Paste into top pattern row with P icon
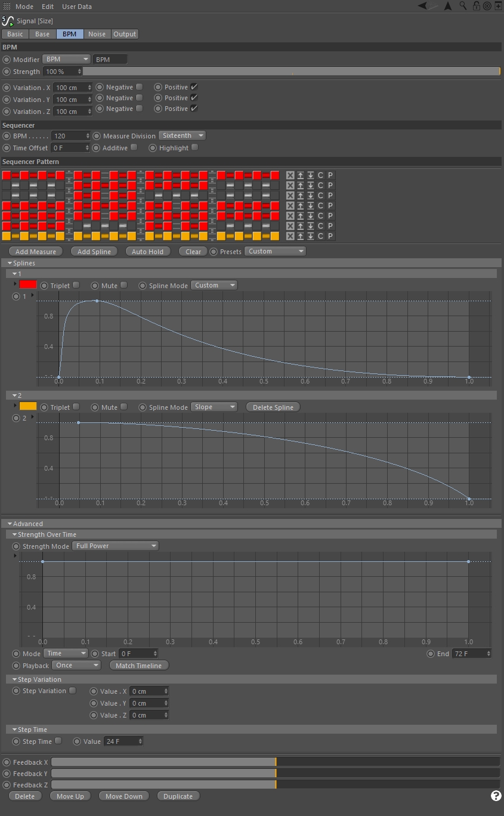 coord(330,175)
